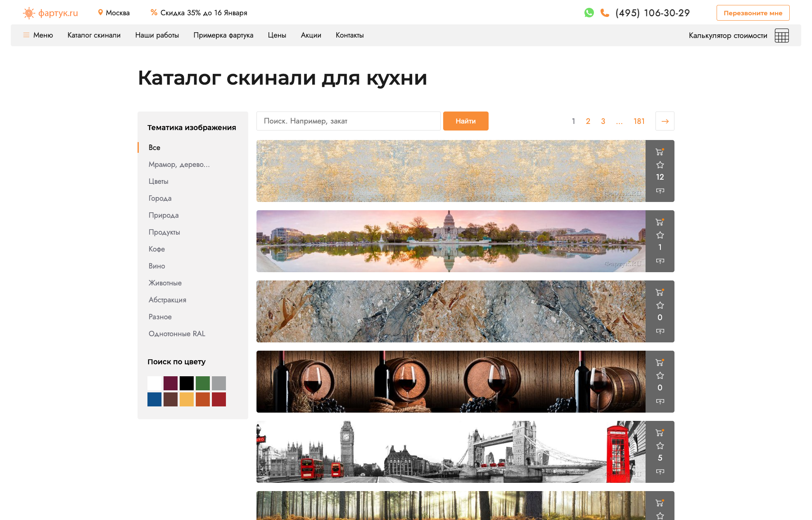The height and width of the screenshot is (520, 812).
Task: Click the search input field
Action: pos(348,121)
